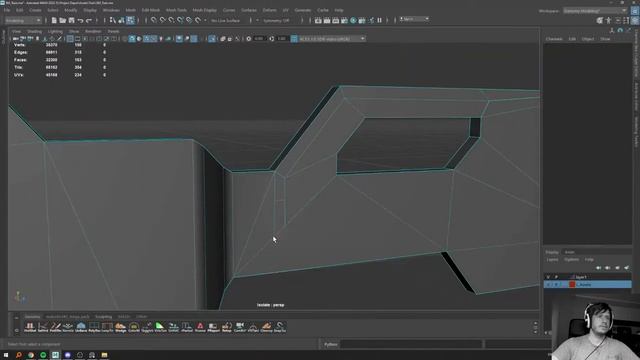The image size is (640, 360).
Task: Click the green triangle shelf icon
Action: click(x=160, y=327)
